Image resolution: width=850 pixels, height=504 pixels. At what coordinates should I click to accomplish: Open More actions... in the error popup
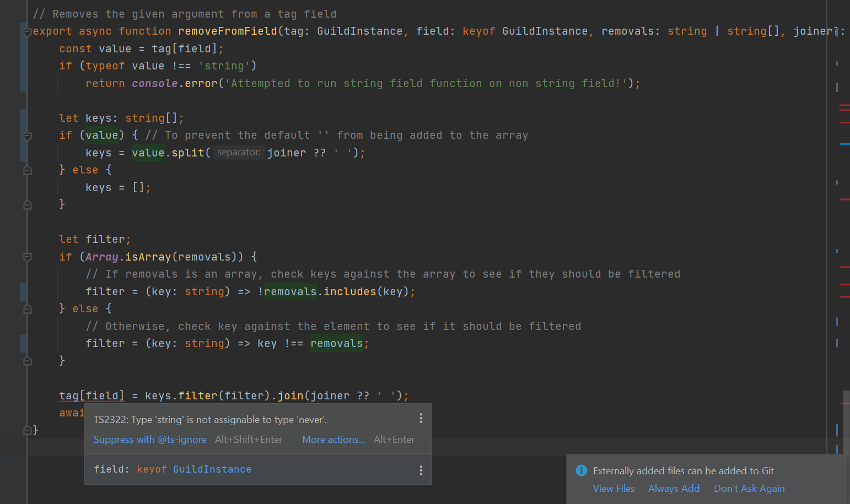pyautogui.click(x=333, y=439)
